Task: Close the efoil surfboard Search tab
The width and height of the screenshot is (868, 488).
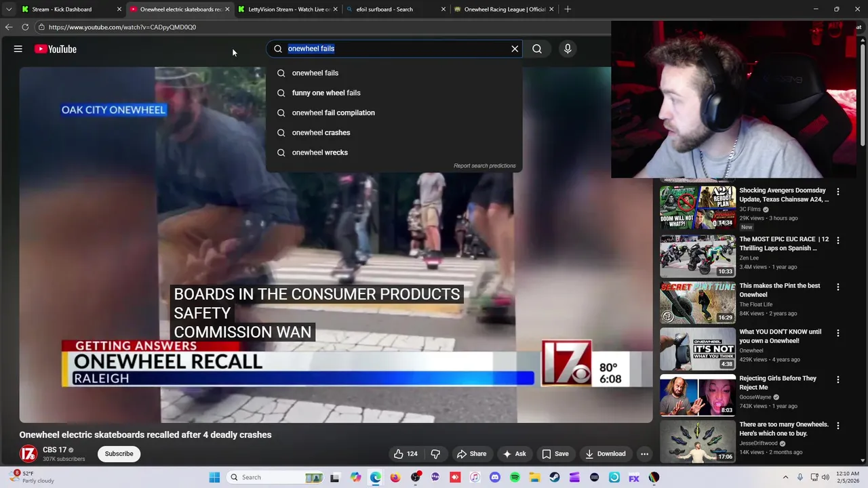Action: [x=443, y=9]
